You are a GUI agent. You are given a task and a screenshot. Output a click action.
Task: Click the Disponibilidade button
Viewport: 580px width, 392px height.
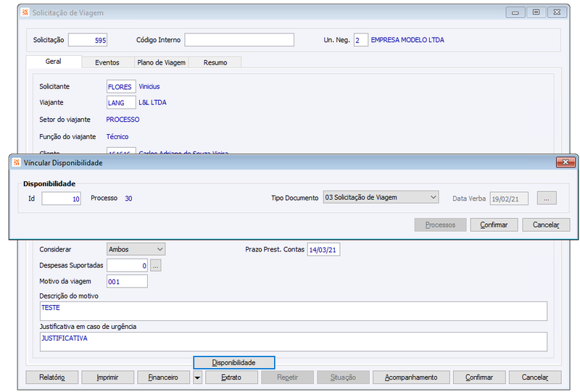pos(233,362)
